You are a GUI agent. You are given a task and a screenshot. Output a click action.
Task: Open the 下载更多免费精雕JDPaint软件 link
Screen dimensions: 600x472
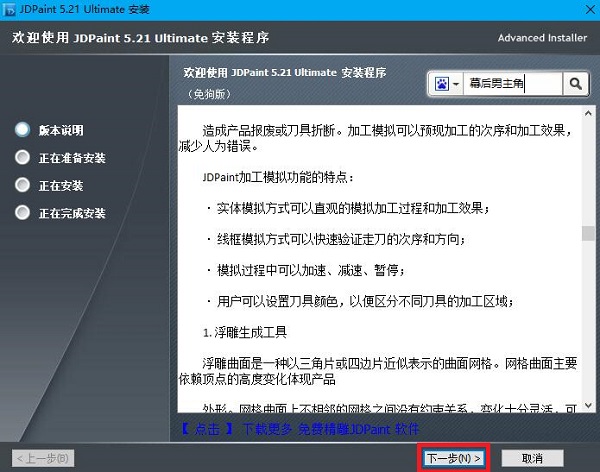tap(300, 429)
